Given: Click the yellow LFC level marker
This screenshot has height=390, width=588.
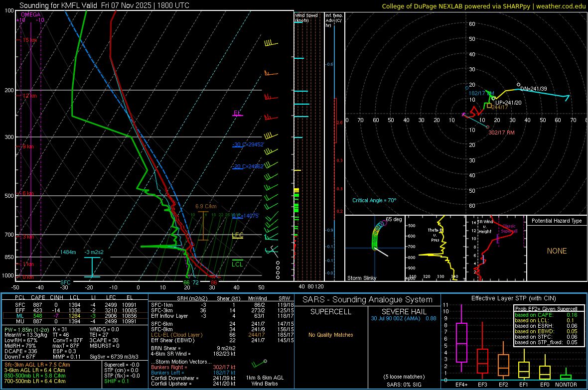Looking at the screenshot, I should [237, 236].
